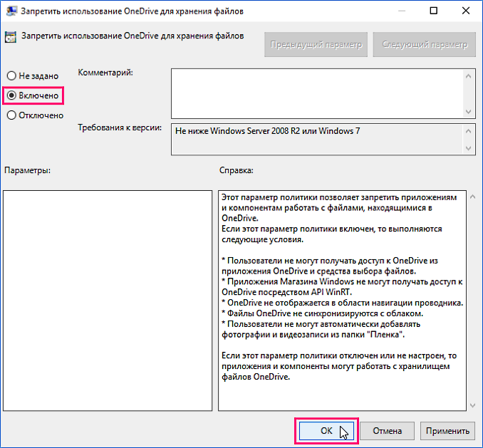Click inside the 'Комментарий' text field
The image size is (483, 448).
click(317, 93)
